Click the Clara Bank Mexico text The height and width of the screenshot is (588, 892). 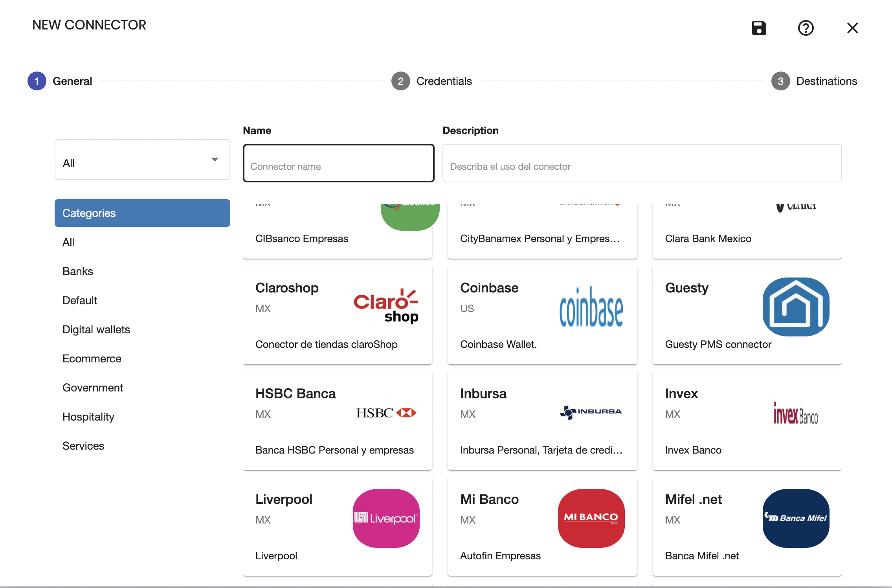[708, 239]
